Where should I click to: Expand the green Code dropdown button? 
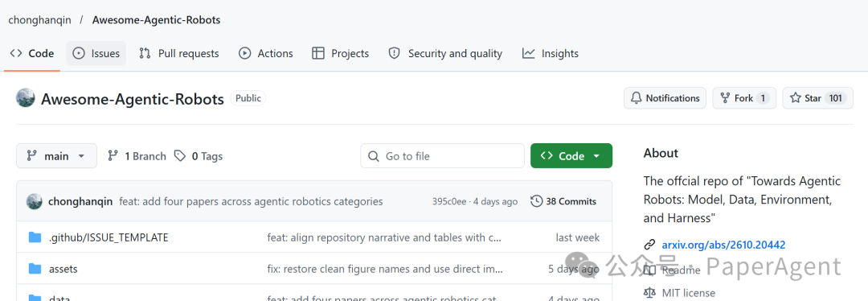point(571,156)
